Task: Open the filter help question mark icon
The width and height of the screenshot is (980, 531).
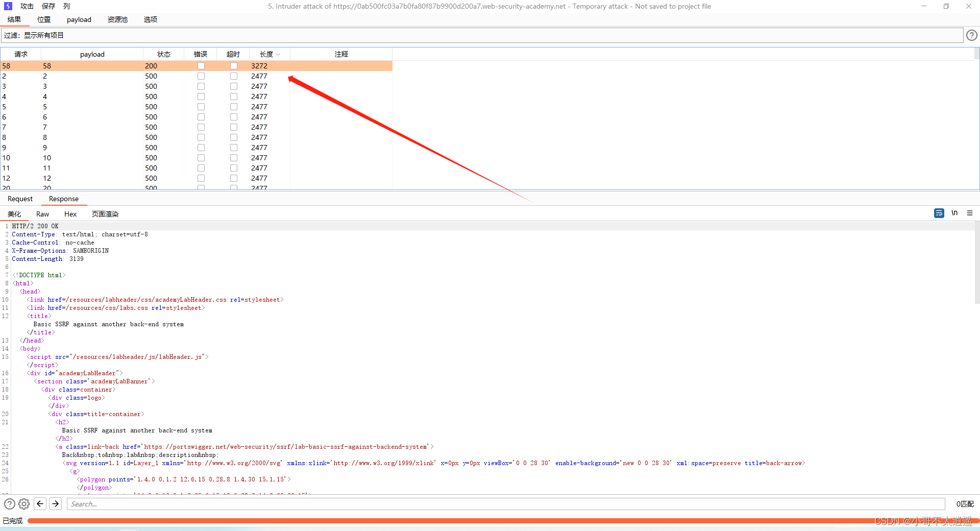Action: 972,35
